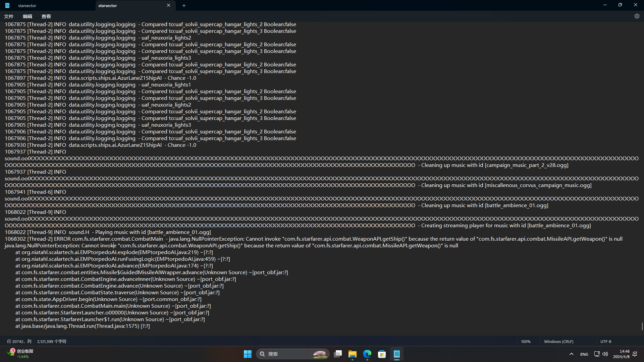The height and width of the screenshot is (362, 644).
Task: Open the 文件 (File) menu
Action: [9, 16]
